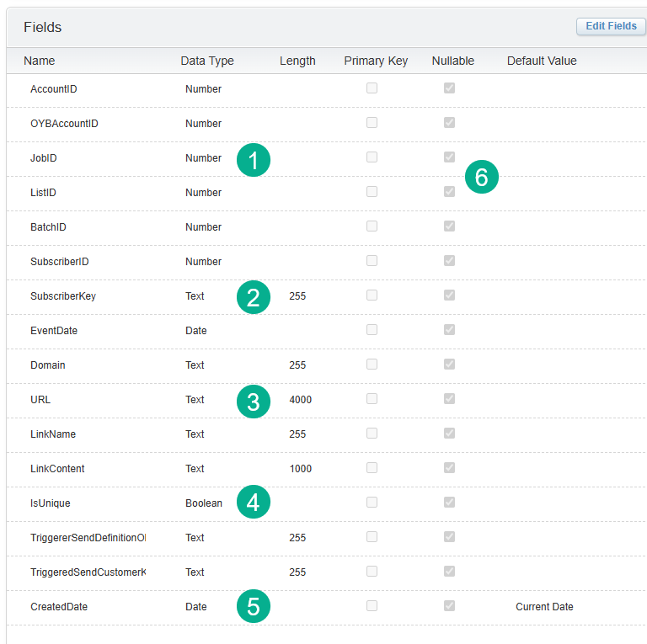Click the green number 4 marker
Screen dimensions: 647x644
(x=253, y=503)
